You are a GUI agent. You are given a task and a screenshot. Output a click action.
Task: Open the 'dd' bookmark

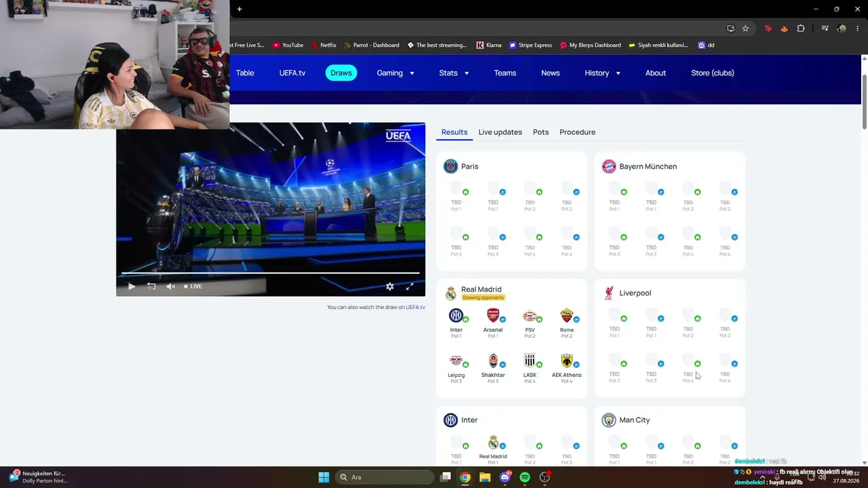706,45
